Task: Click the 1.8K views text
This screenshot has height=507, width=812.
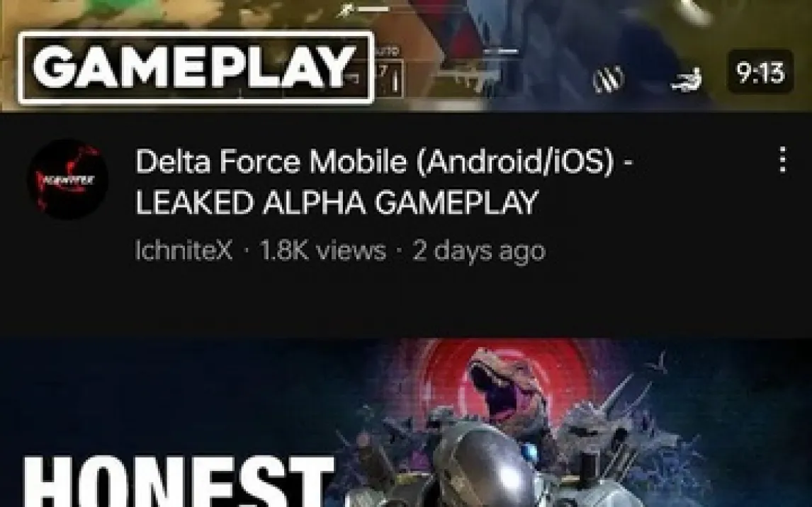Action: [x=322, y=251]
